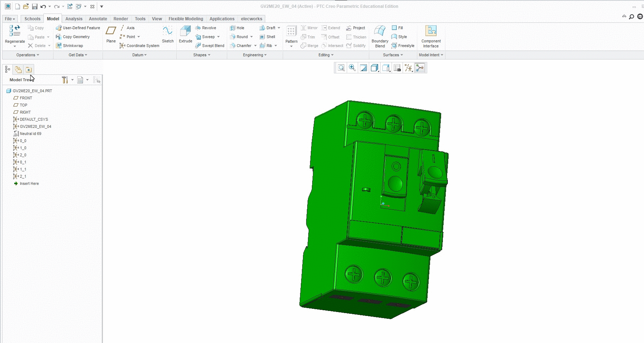Start a new Sketch
The image size is (644, 343).
[x=168, y=34]
